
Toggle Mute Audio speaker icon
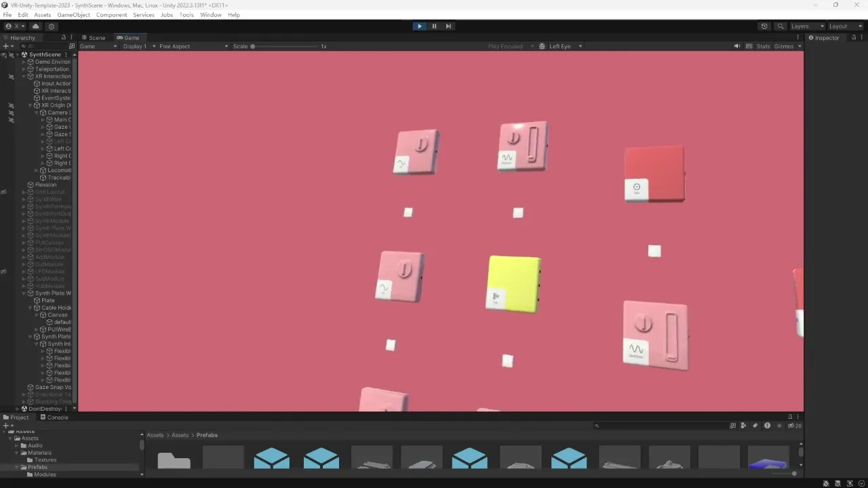pyautogui.click(x=737, y=46)
